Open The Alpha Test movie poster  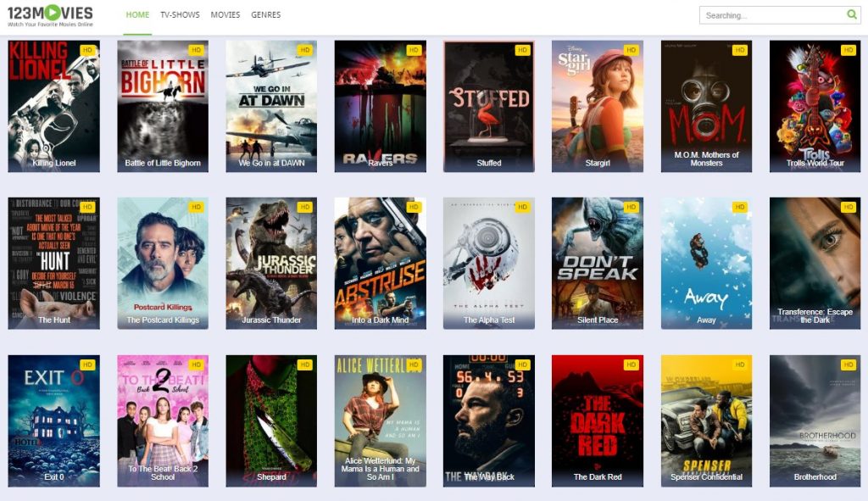point(489,264)
